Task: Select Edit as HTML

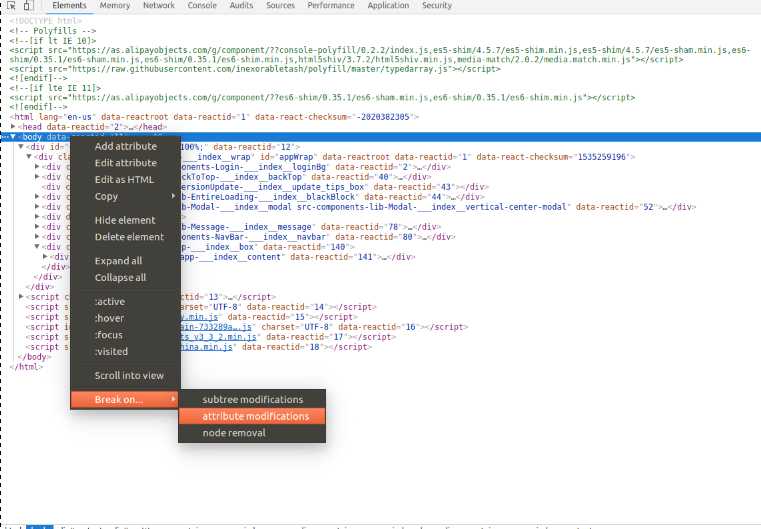Action: click(x=126, y=180)
